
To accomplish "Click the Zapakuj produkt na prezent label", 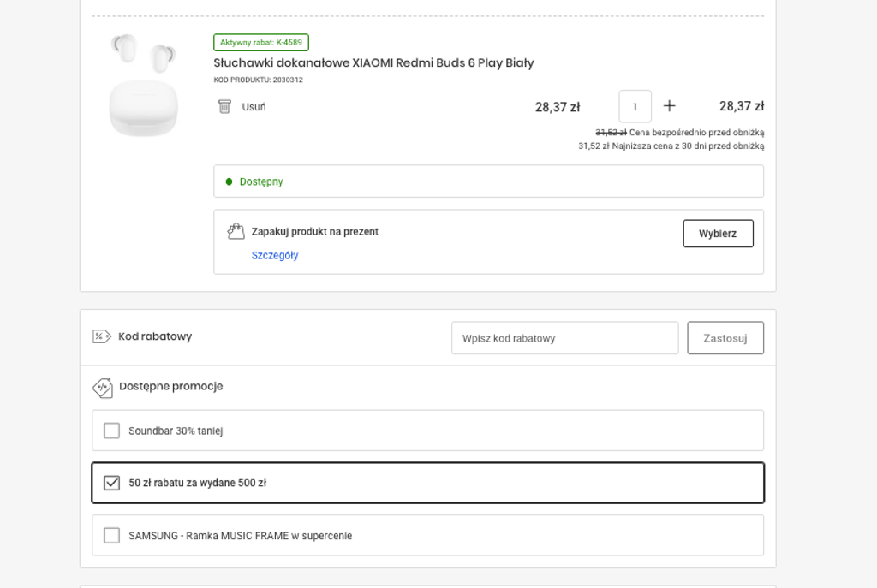I will click(314, 231).
